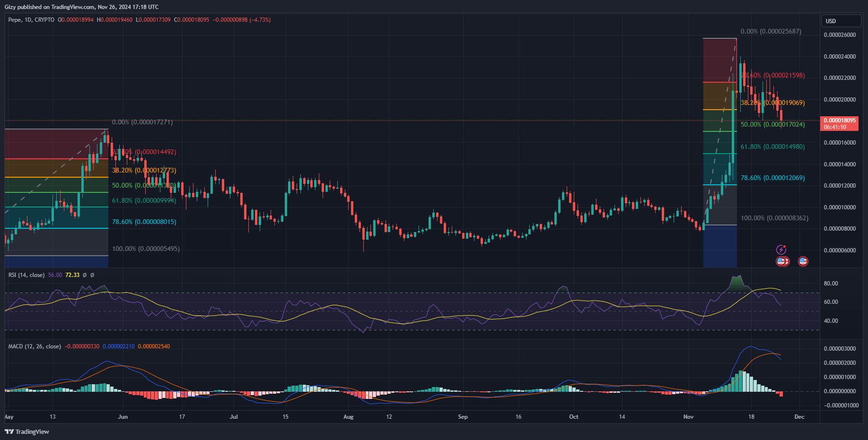
Task: Click Fib label 38.20% (0.000012773)
Action: point(144,171)
